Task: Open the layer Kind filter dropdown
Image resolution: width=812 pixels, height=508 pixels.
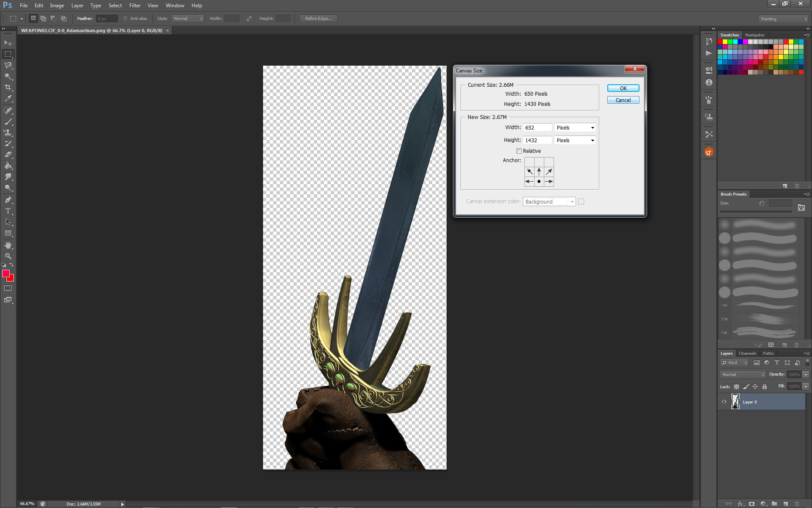Action: coord(734,363)
